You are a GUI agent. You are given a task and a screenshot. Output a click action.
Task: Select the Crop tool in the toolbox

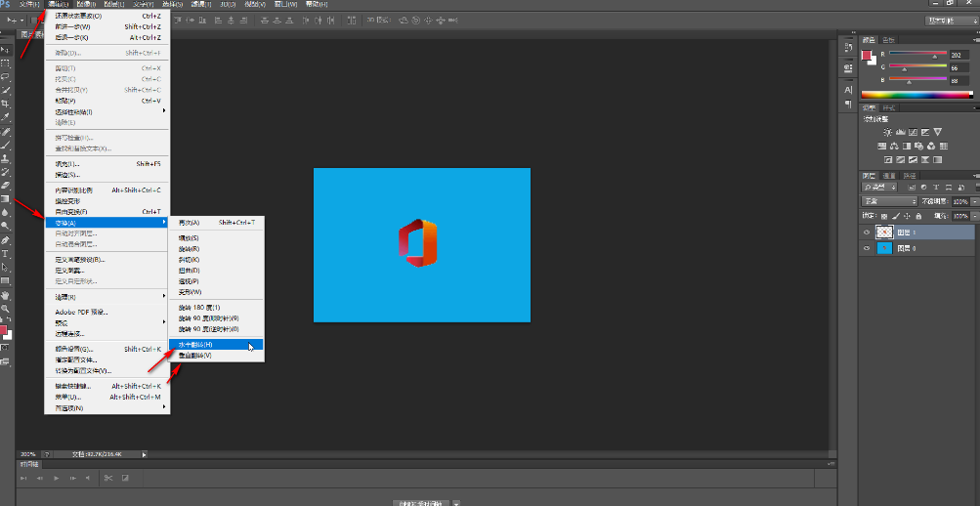click(6, 103)
